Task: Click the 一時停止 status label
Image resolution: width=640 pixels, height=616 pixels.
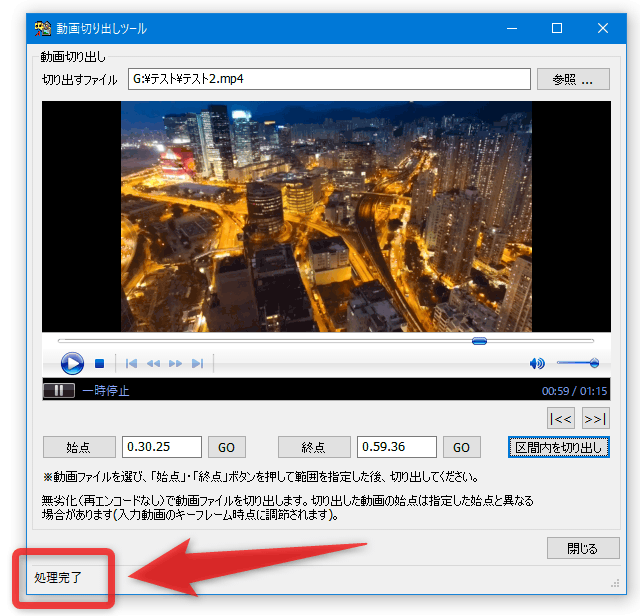Action: 106,391
